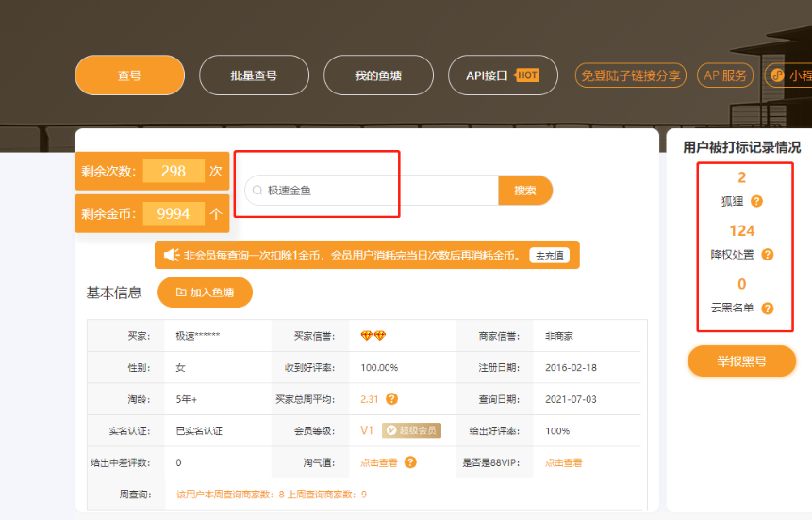
Task: Click the help icon in 淘气值 row
Action: [410, 462]
